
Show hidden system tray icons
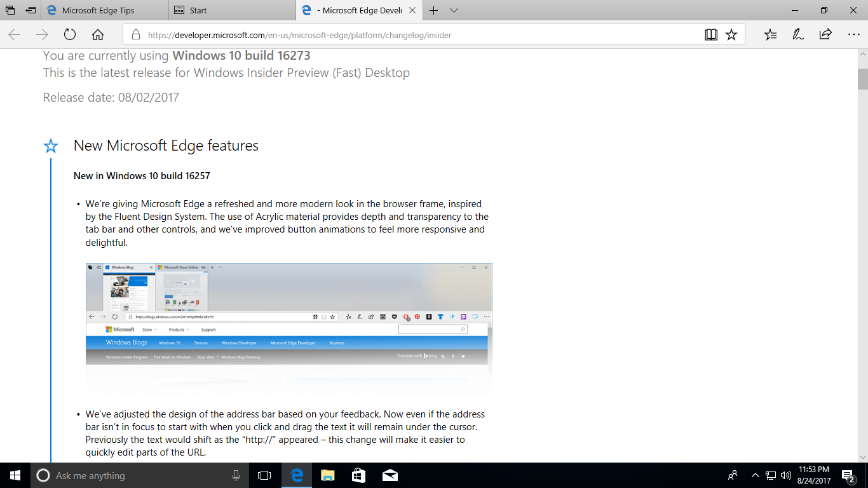coord(755,475)
